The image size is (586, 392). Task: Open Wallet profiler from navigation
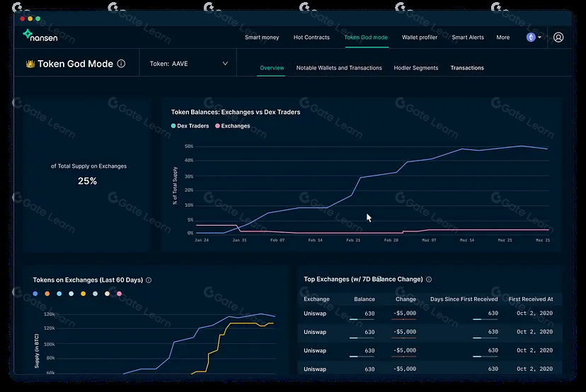point(419,38)
